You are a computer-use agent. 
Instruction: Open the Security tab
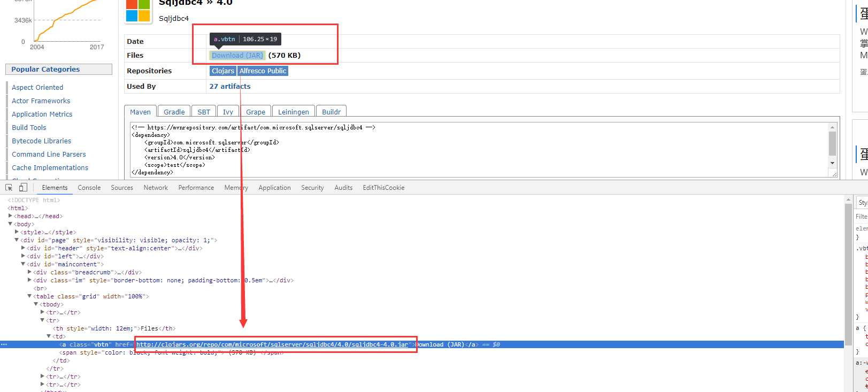pyautogui.click(x=312, y=188)
